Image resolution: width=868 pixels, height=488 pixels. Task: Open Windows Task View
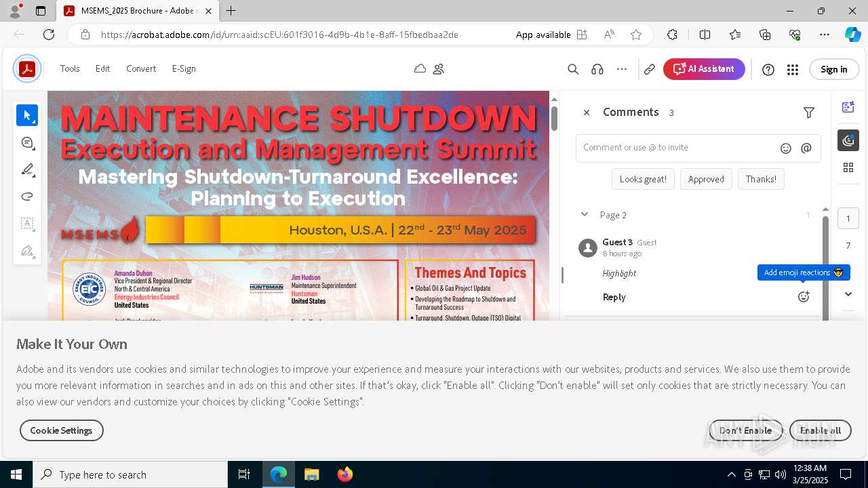[x=245, y=474]
